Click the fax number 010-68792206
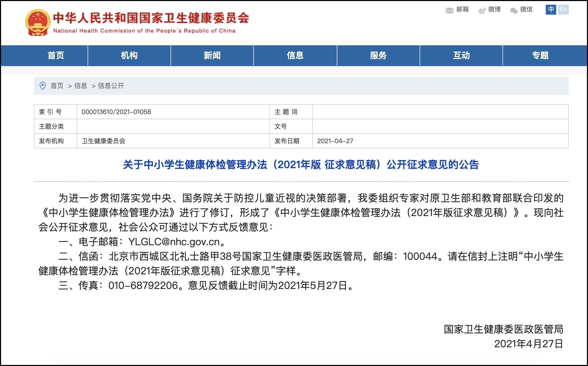Viewport: 588px width, 366px height. (143, 286)
